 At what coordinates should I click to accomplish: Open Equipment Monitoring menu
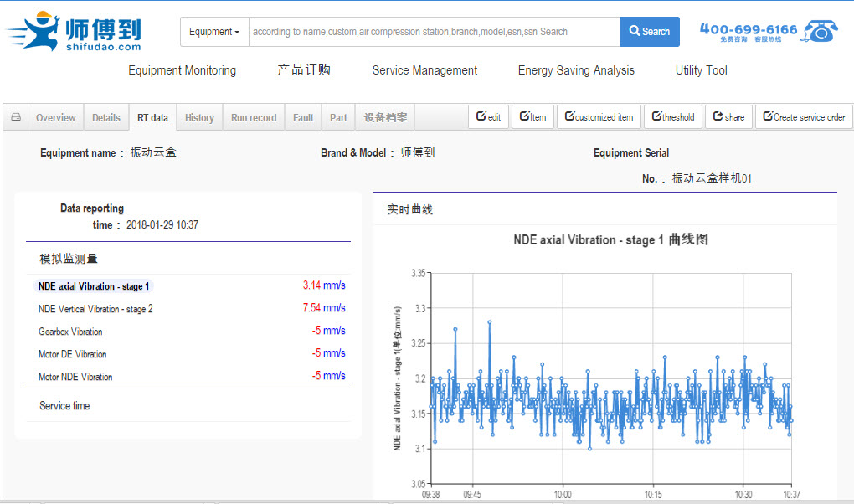(182, 71)
